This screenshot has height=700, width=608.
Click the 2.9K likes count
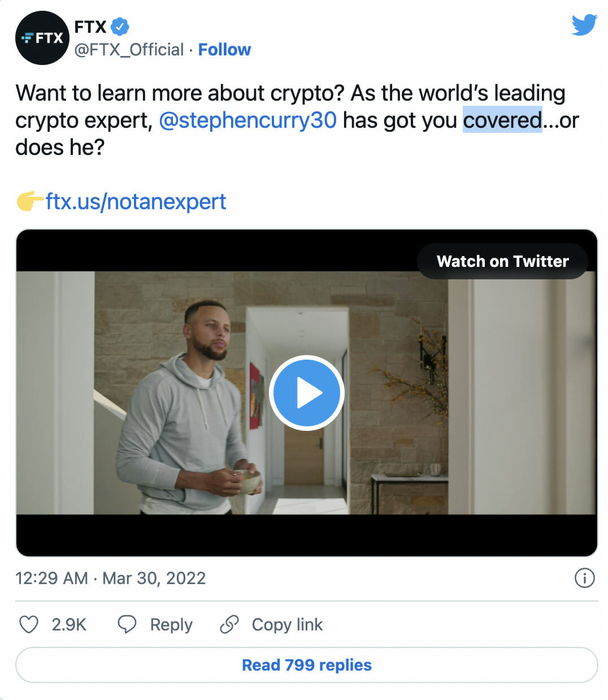point(69,625)
